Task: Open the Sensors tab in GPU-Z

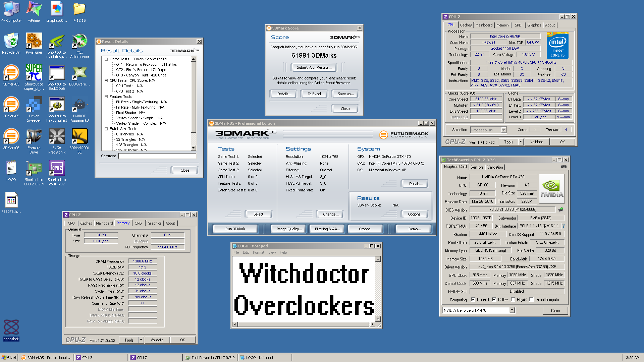Action: 477,167
